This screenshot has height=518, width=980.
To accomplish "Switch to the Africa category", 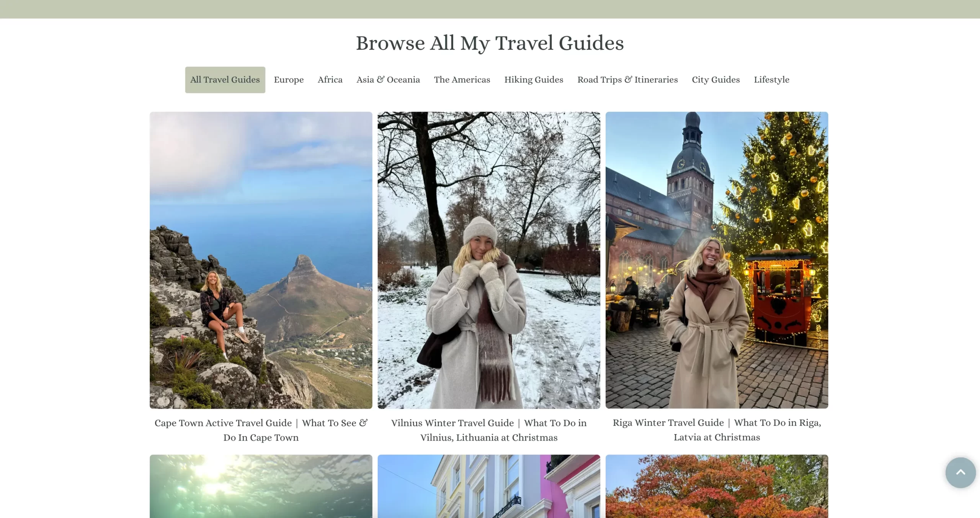I will [330, 80].
